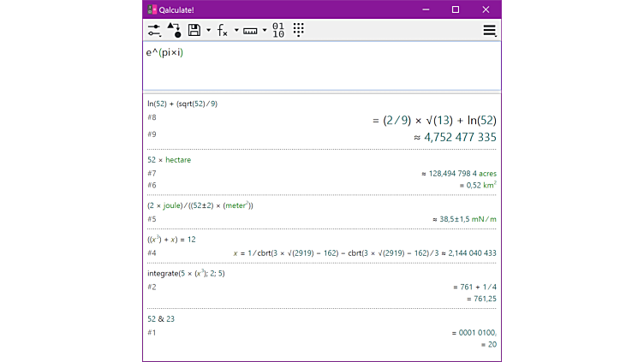Maximize the Qalculate! window

pos(456,9)
